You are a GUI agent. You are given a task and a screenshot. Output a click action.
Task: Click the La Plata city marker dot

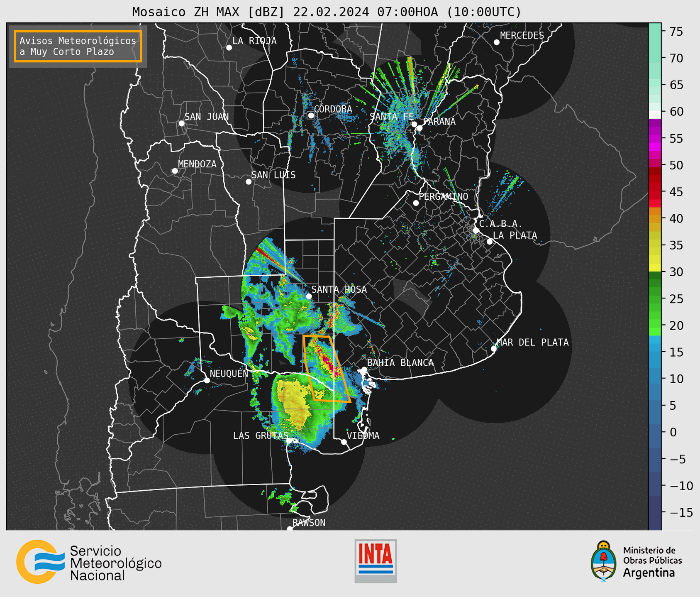pos(490,242)
